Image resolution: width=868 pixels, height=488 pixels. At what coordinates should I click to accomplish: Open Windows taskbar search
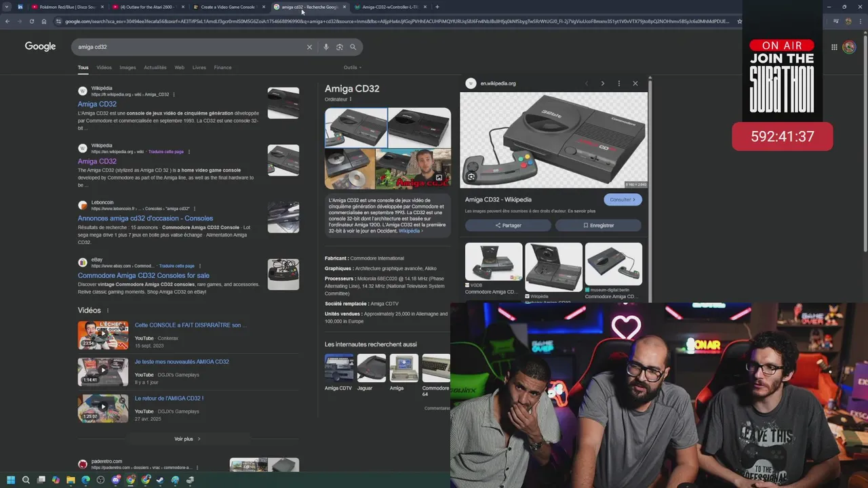pyautogui.click(x=26, y=480)
